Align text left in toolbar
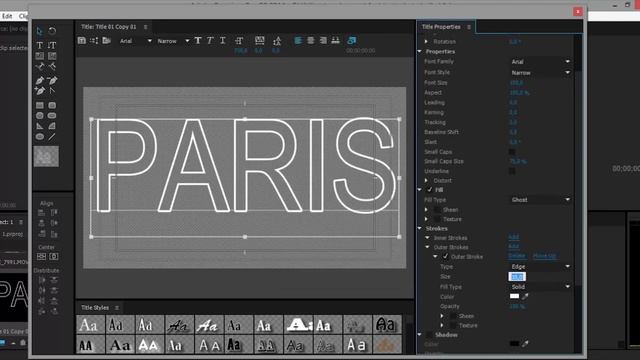Viewport: 640px width, 360px height. point(298,40)
